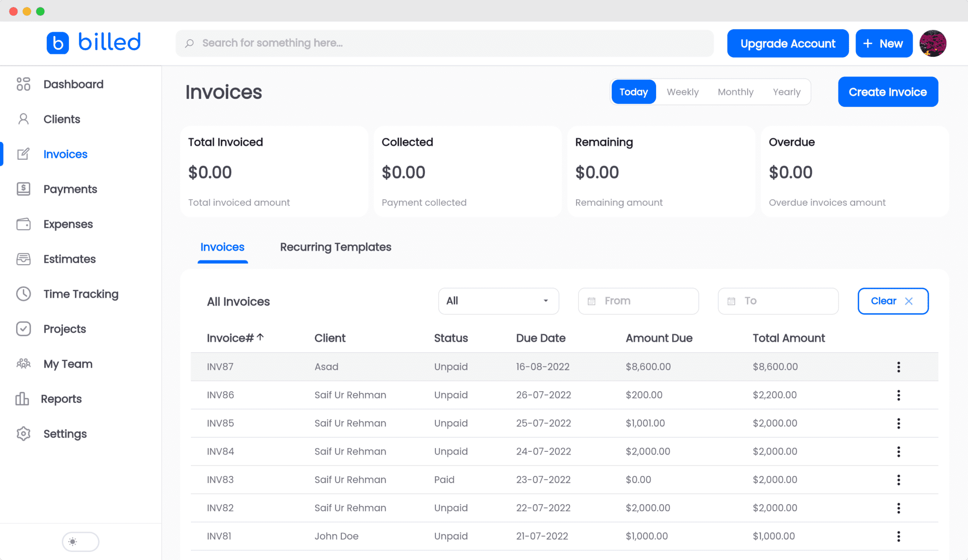The image size is (968, 560).
Task: Open the Projects section
Action: (64, 329)
